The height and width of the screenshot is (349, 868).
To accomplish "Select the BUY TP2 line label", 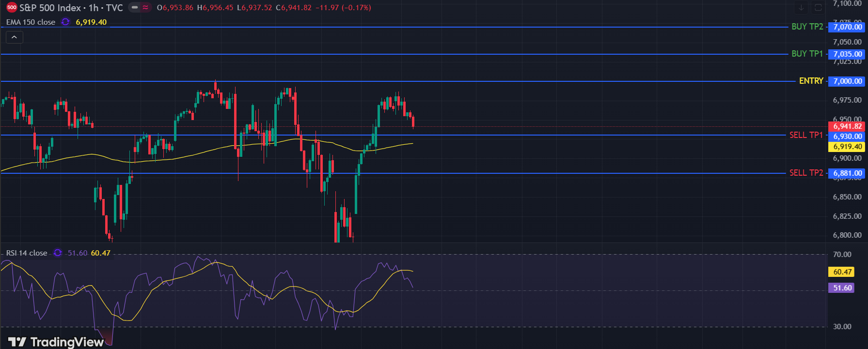I will [x=807, y=27].
